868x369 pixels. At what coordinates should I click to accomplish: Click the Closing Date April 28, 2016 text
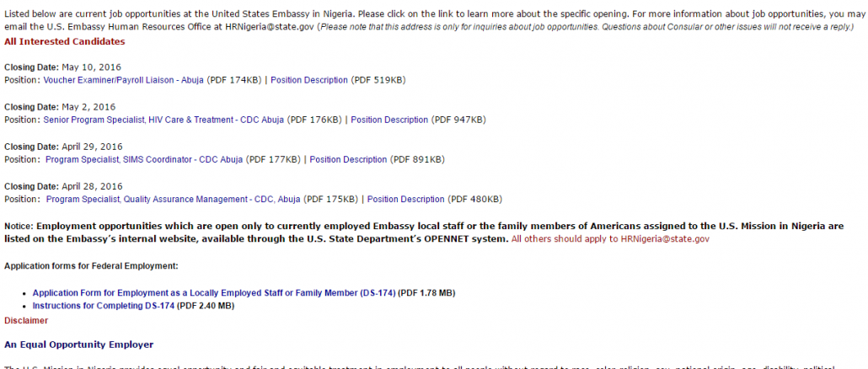pyautogui.click(x=64, y=186)
